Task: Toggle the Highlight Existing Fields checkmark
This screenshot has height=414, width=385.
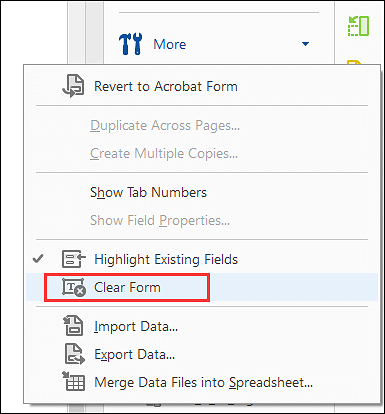Action: click(x=38, y=259)
